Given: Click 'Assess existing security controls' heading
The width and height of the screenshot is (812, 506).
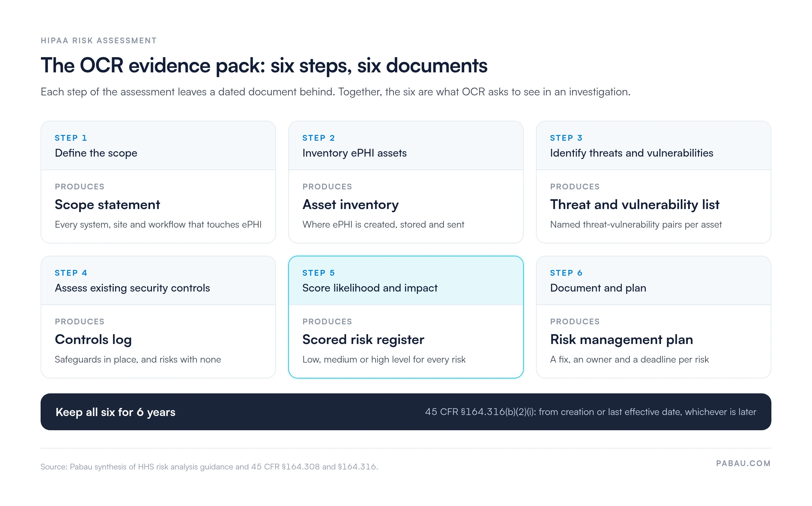Looking at the screenshot, I should point(132,288).
